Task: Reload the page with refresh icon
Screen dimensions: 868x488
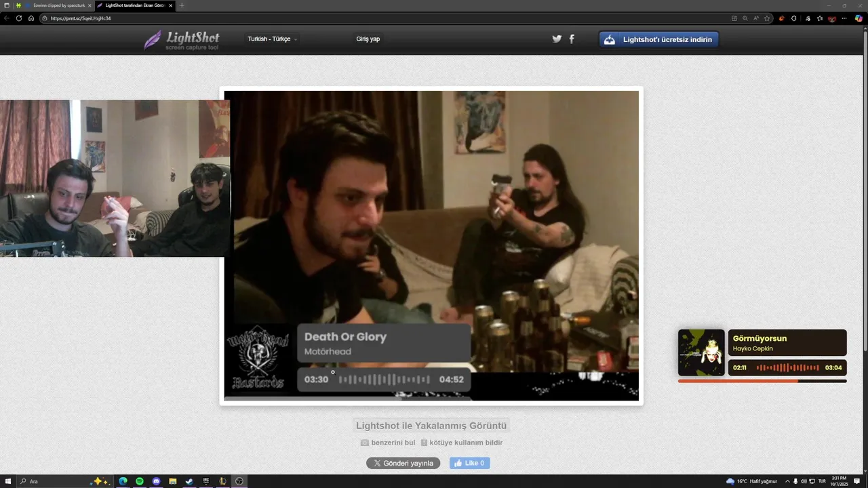Action: point(19,18)
